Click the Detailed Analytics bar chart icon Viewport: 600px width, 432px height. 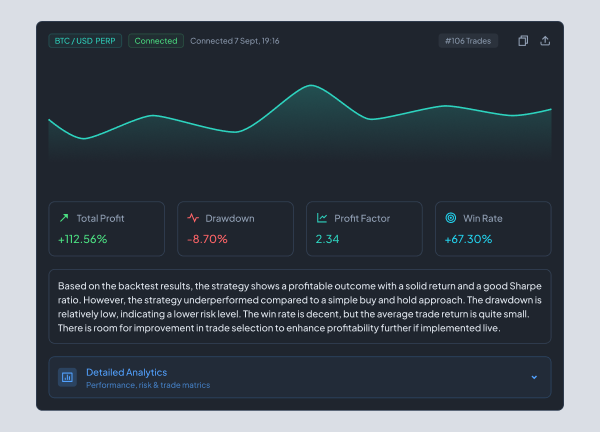pos(68,377)
